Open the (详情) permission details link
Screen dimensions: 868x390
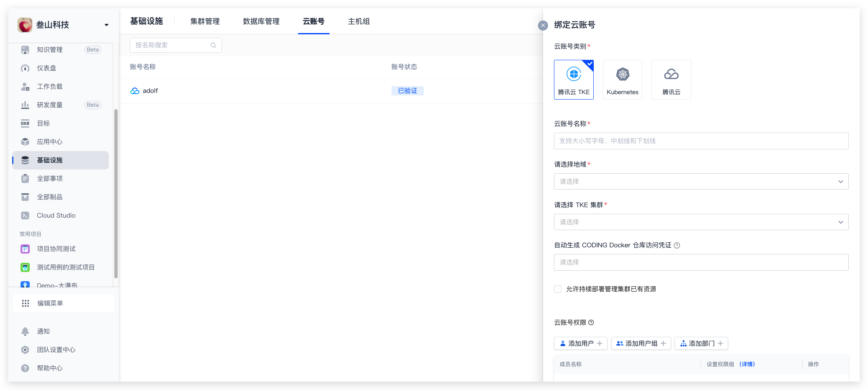747,364
